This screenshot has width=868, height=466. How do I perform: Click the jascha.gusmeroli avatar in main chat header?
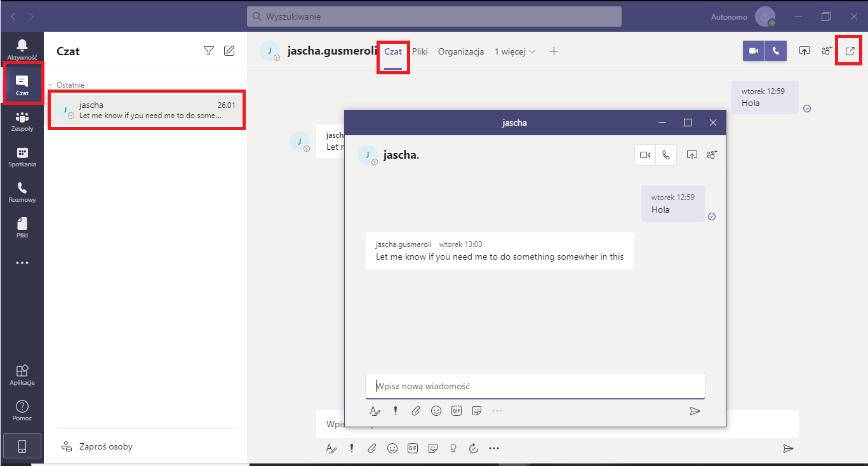(270, 51)
